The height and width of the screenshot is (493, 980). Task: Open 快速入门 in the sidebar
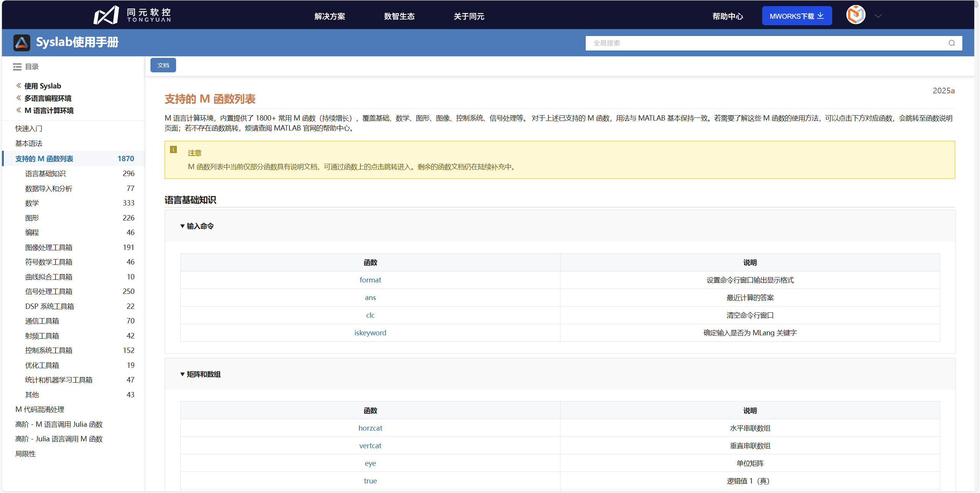point(29,128)
